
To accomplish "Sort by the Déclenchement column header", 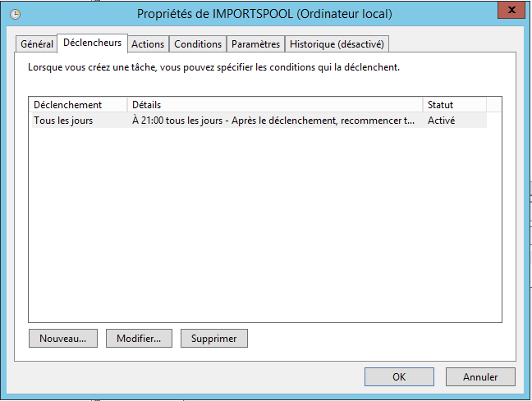I will pos(78,105).
